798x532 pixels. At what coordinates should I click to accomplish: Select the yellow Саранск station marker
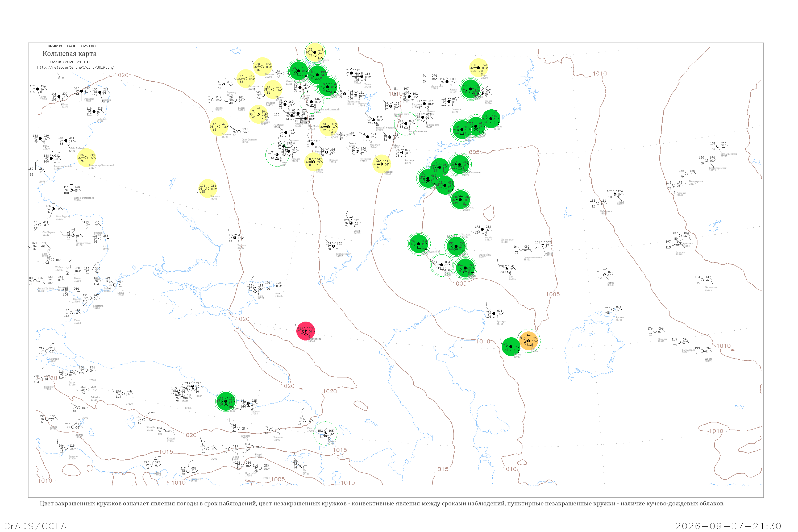point(381,164)
